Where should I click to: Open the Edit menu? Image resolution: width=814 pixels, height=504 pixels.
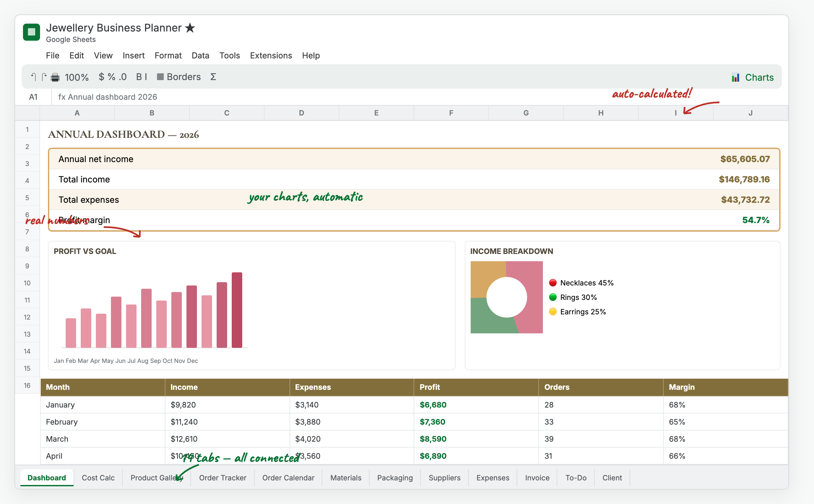click(x=76, y=55)
